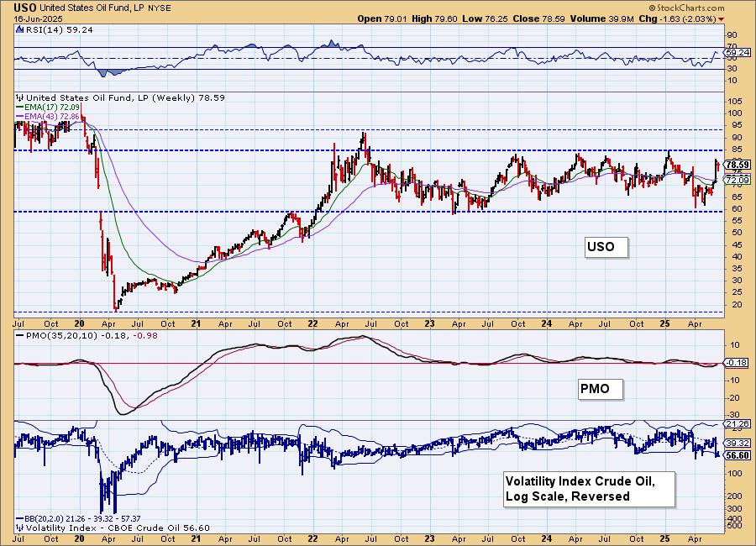Image resolution: width=756 pixels, height=546 pixels.
Task: Click the 56.60 volatility value tag
Action: click(x=738, y=455)
